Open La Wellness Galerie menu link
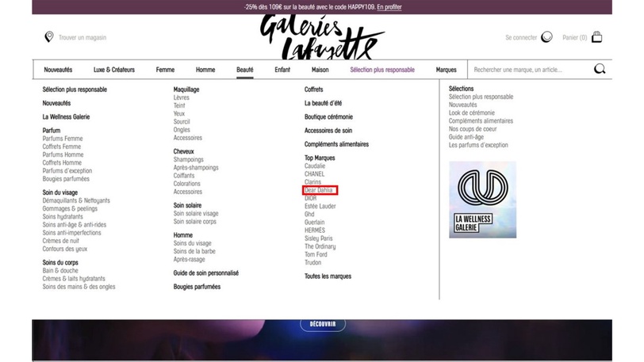This screenshot has width=644, height=362. pyautogui.click(x=66, y=117)
